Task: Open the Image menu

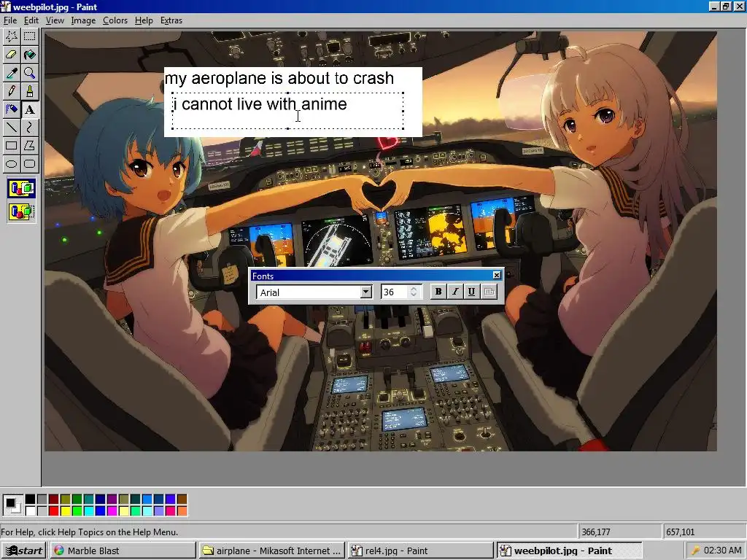Action: (x=83, y=20)
